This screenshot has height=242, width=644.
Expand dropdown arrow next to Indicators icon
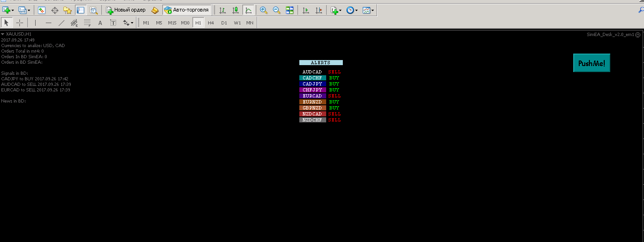point(341,10)
